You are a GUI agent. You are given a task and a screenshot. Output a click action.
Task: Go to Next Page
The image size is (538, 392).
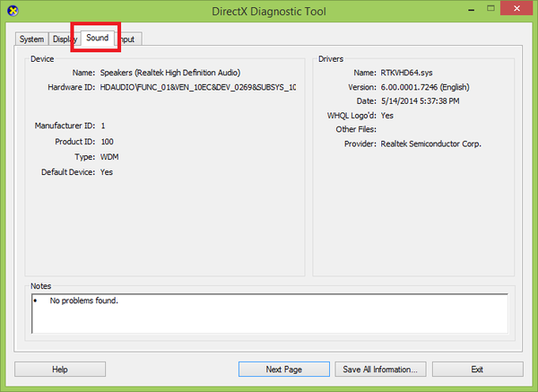(284, 370)
